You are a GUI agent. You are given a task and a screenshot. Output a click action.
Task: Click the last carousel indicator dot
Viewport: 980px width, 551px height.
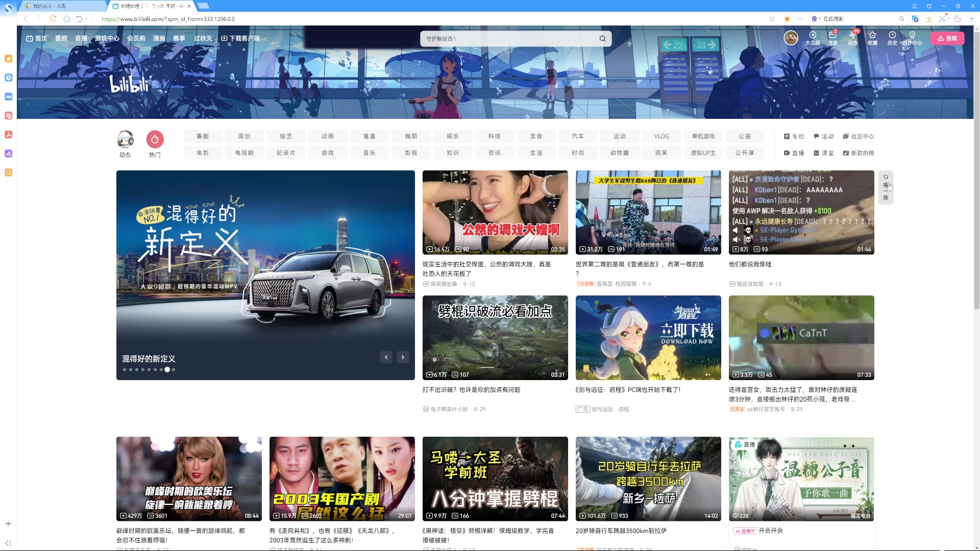click(x=174, y=369)
